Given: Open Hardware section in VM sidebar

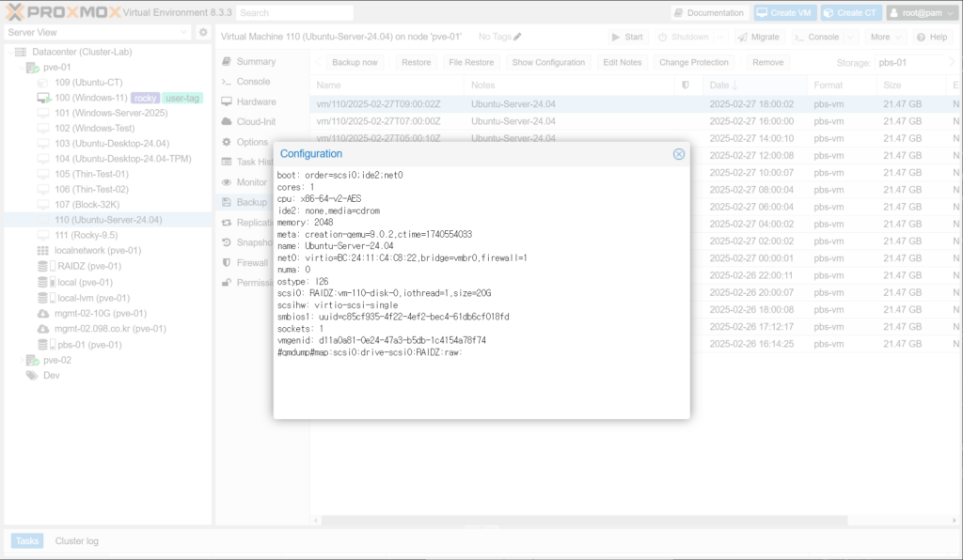Looking at the screenshot, I should point(255,101).
